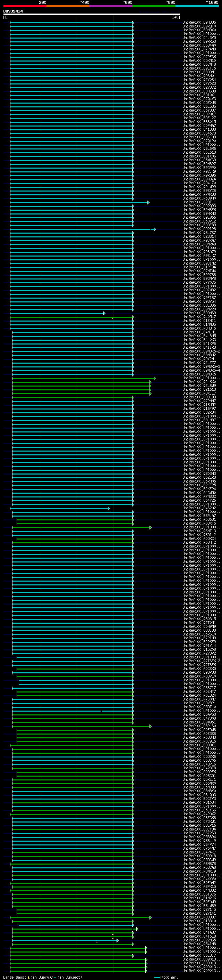The width and height of the screenshot is (222, 980).
Task: Click the red 20% identity legend segment
Action: pos(25,6)
